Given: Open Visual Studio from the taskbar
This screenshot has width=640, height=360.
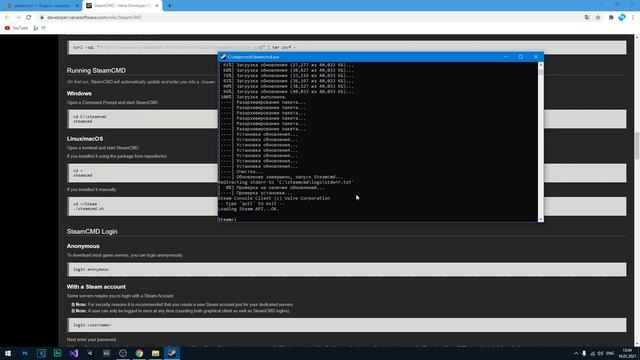Looking at the screenshot, I should point(74,353).
